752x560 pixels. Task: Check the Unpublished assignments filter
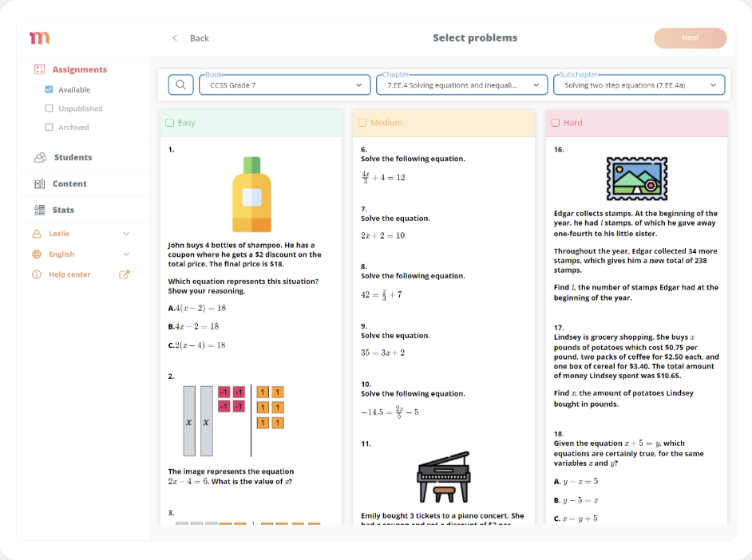point(49,108)
